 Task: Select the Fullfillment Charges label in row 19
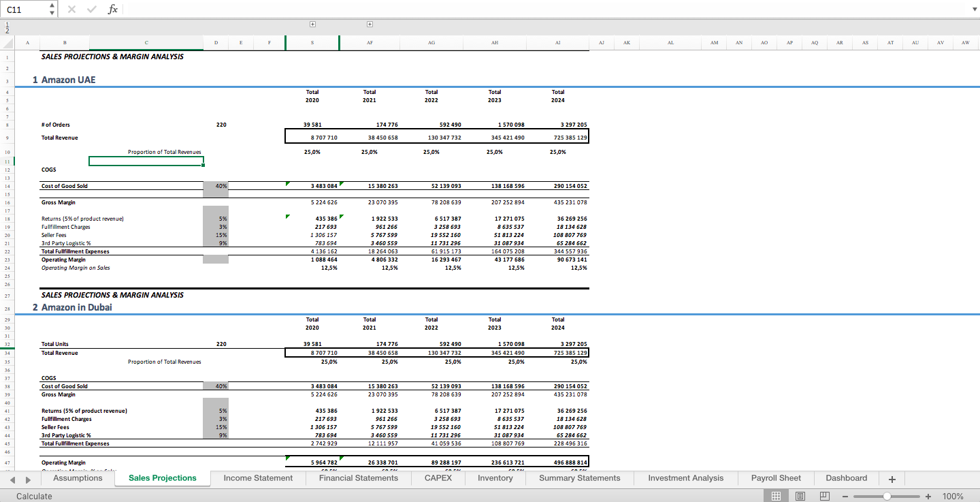(66, 227)
